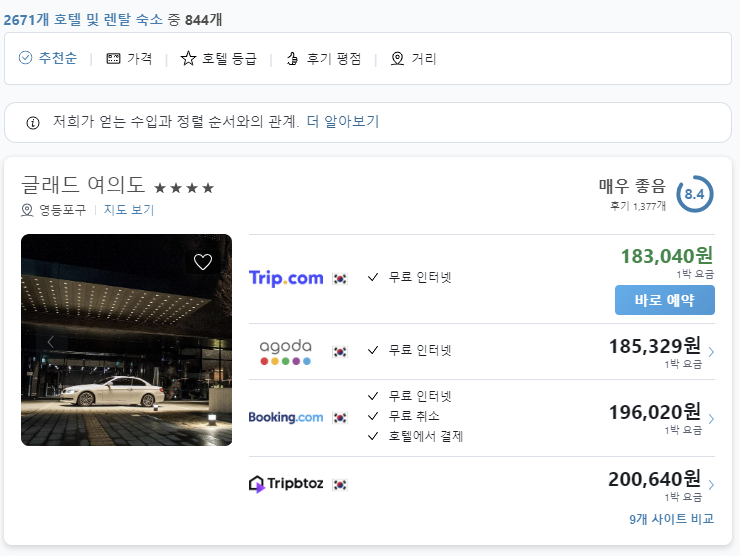Select the 200,640원 Tripbtoz price
This screenshot has height=556, width=740.
[655, 479]
